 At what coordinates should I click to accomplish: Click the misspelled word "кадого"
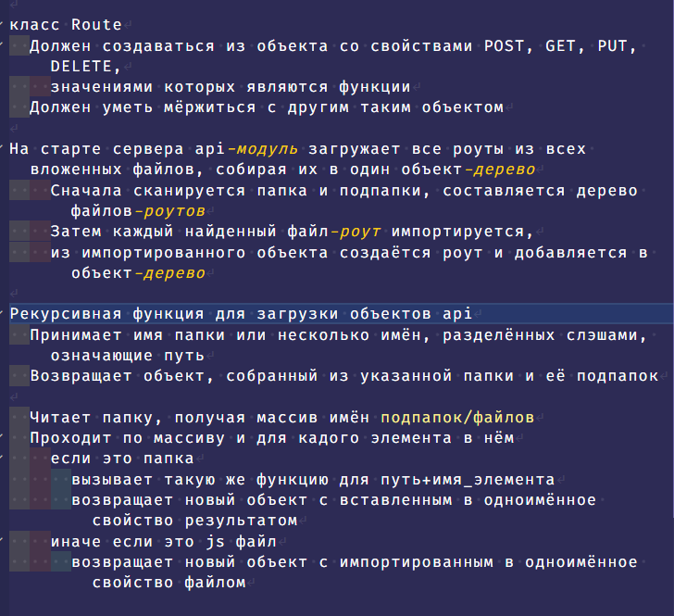pos(329,438)
